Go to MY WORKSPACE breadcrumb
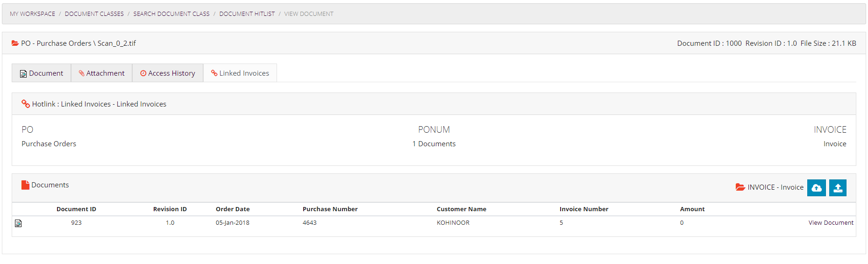Viewport: 868px width, 264px height. point(32,14)
